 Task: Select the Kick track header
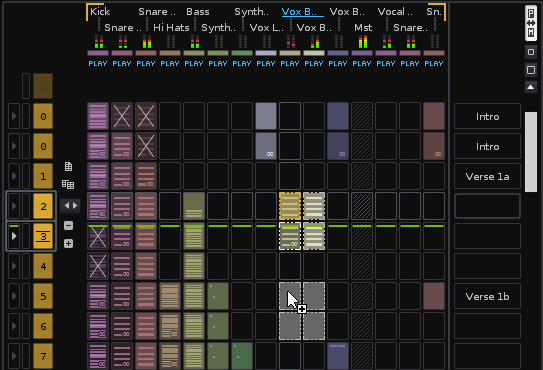[x=100, y=11]
